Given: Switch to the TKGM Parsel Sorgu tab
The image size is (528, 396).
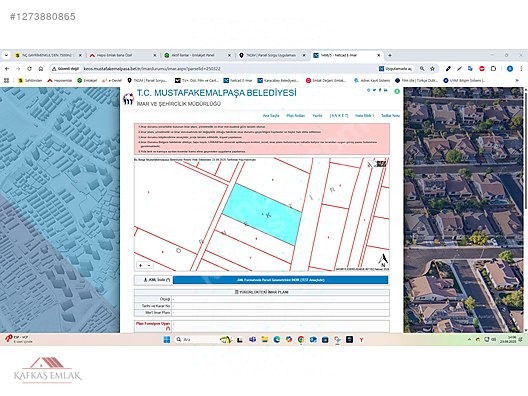Looking at the screenshot, I should 272,55.
